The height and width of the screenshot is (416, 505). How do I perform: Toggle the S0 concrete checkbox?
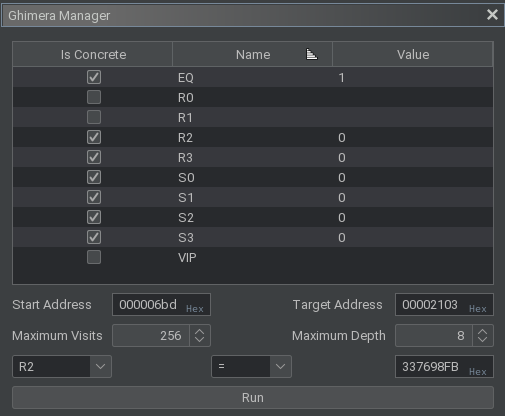[94, 177]
